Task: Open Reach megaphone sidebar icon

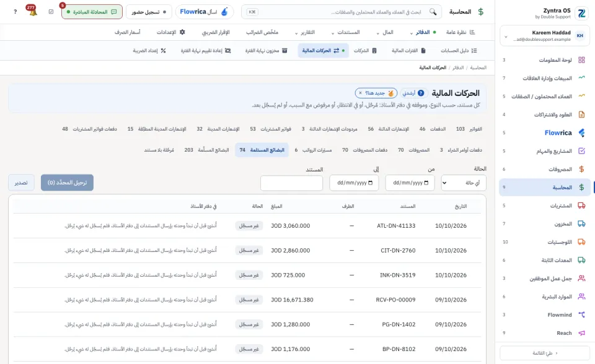Action: click(581, 333)
